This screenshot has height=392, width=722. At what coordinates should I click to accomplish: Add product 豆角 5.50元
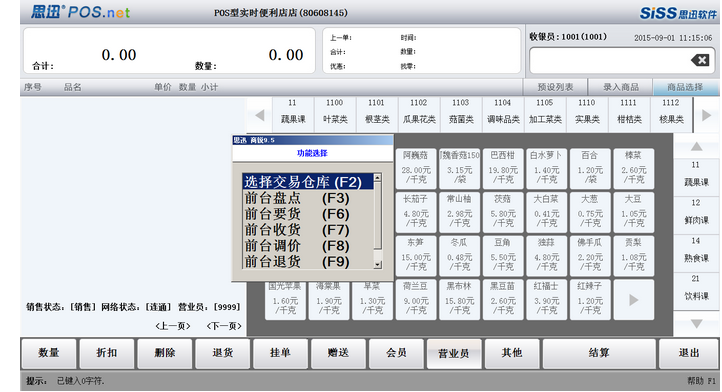tap(503, 256)
